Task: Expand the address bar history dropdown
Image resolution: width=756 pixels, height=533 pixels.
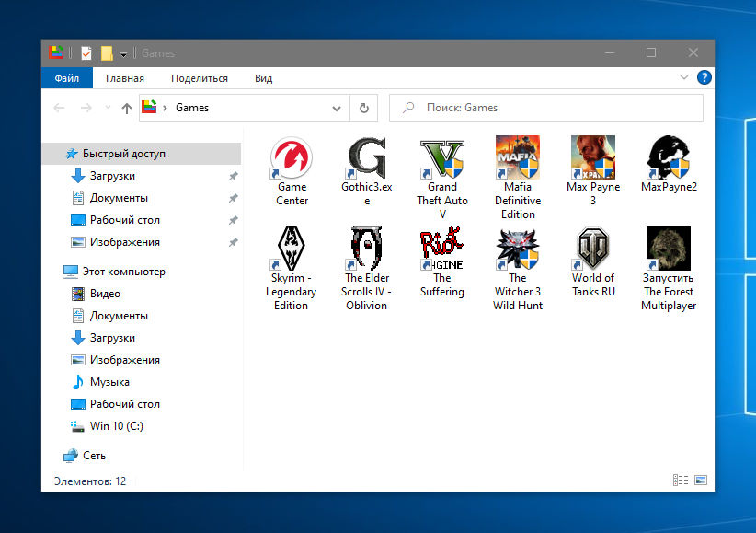Action: click(337, 108)
